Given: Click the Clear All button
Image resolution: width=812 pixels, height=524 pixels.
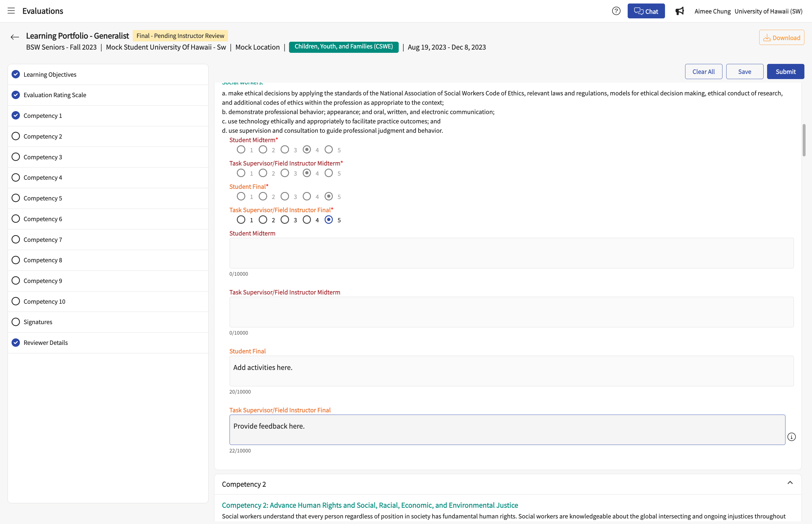Looking at the screenshot, I should (x=703, y=71).
